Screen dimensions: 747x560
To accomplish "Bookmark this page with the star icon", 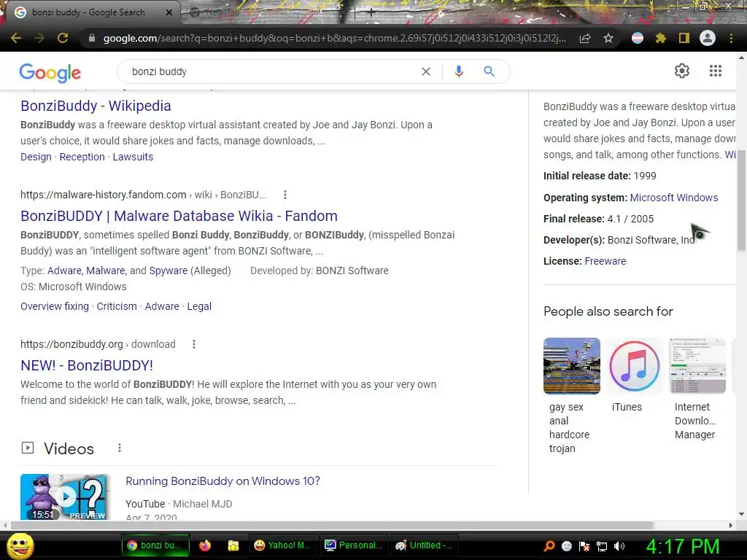I will pyautogui.click(x=608, y=38).
